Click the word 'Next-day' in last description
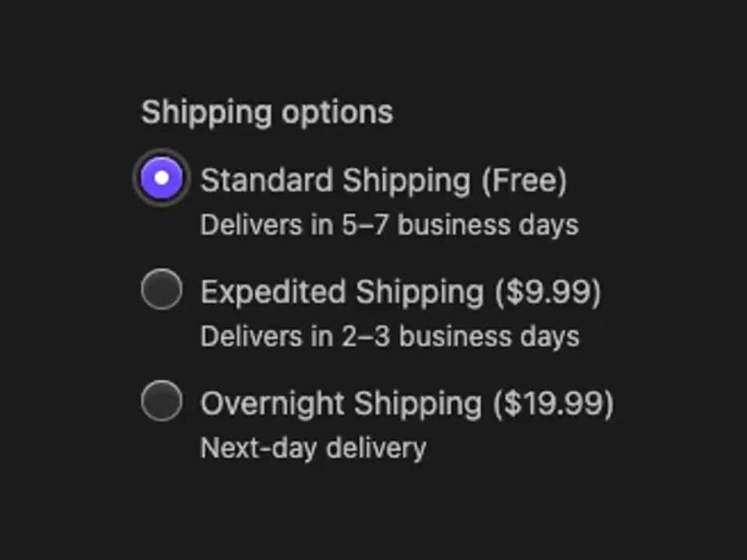The height and width of the screenshot is (560, 747). point(258,448)
